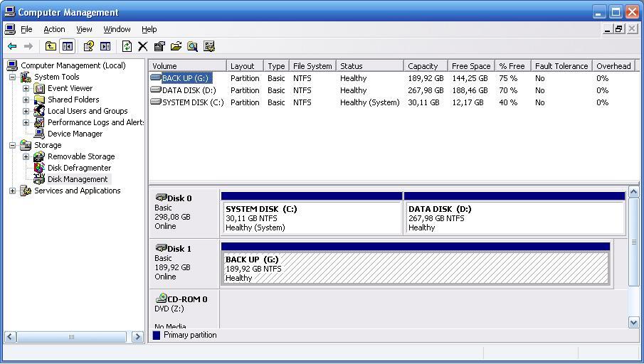Toggle the Show/Hide Console Tree button

tap(68, 46)
